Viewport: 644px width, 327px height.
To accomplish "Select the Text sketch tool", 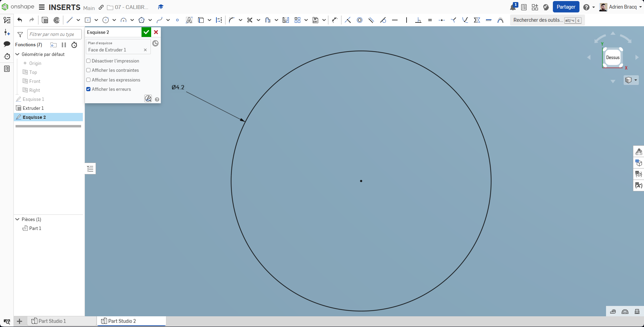I will coord(189,20).
